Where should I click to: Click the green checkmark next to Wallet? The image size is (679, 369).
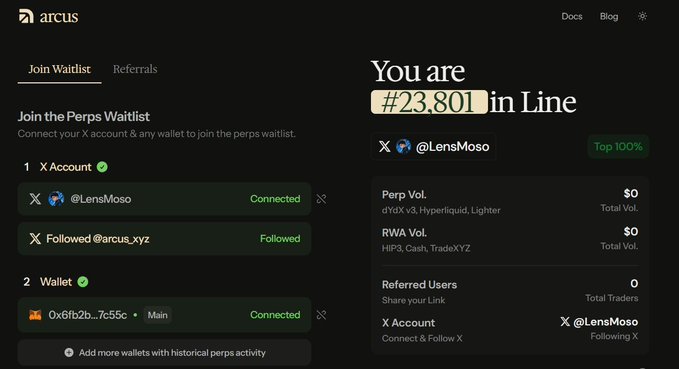(x=83, y=282)
